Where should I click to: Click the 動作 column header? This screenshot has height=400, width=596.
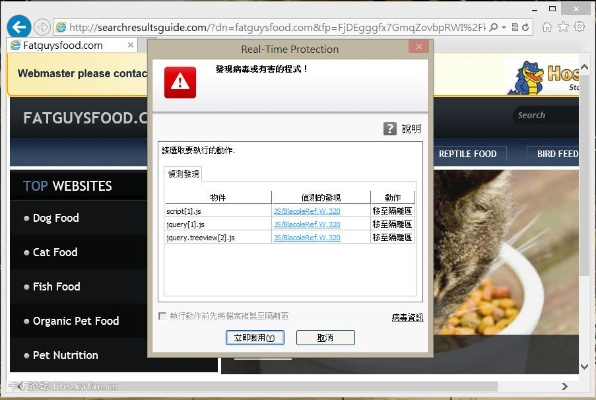tap(392, 197)
